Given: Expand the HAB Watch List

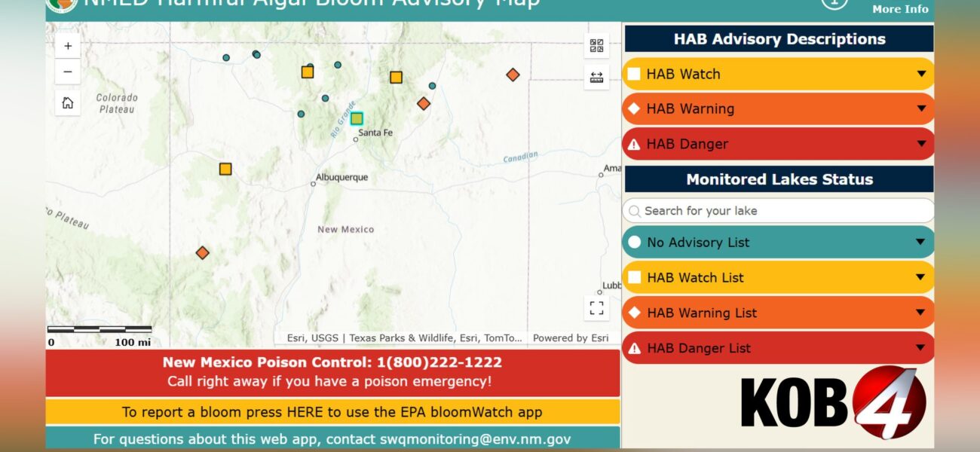Looking at the screenshot, I should 778,277.
